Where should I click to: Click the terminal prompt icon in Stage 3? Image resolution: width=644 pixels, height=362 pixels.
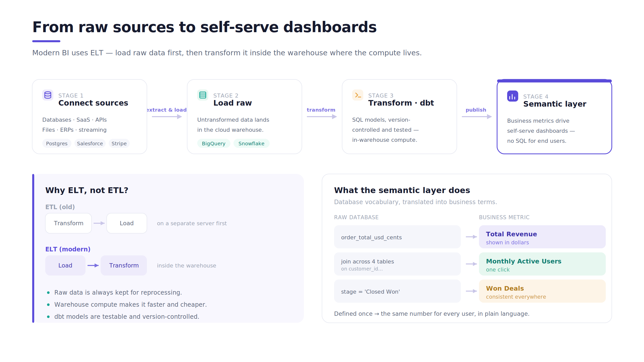(x=358, y=95)
